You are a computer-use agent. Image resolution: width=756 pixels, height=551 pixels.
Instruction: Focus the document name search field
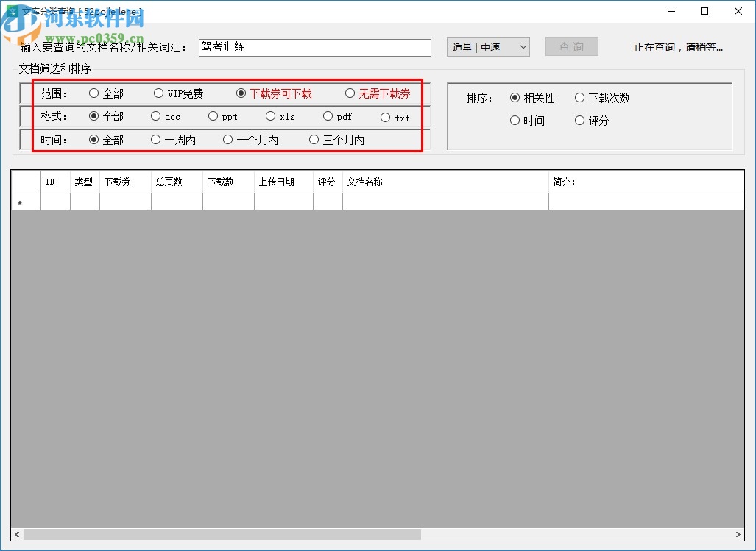[x=315, y=47]
